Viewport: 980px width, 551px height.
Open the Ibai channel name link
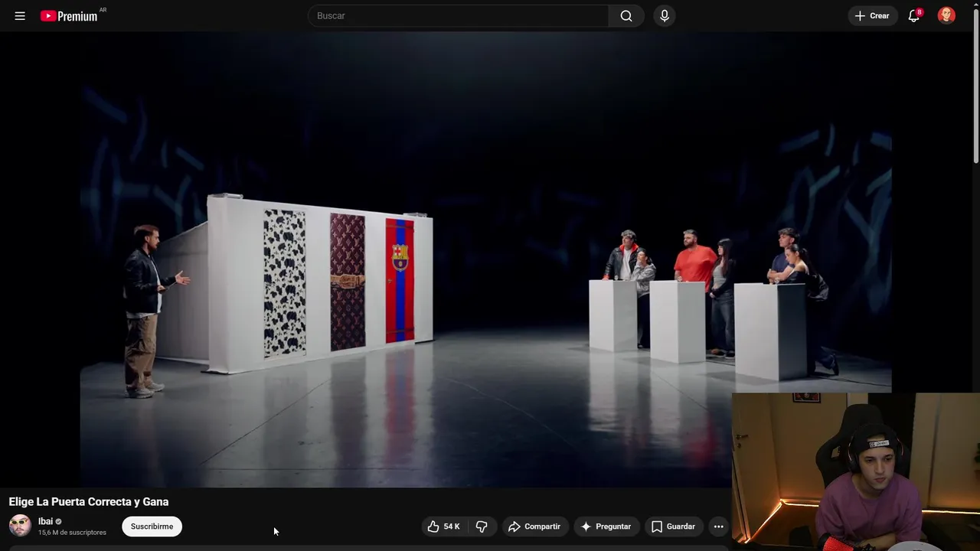point(45,521)
